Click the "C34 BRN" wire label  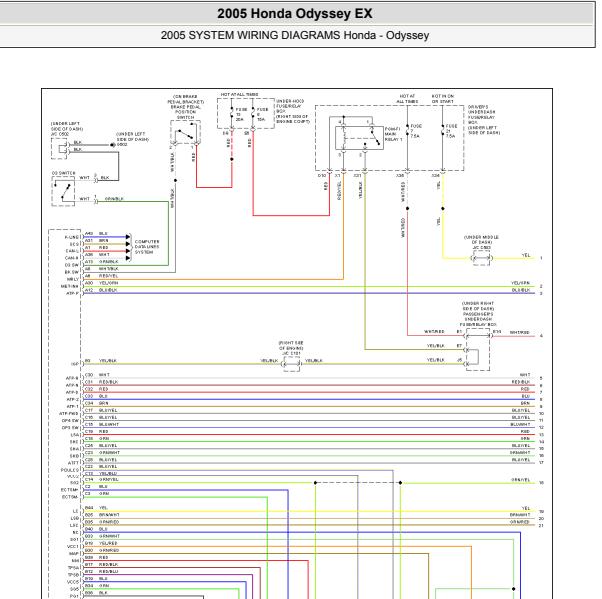(x=97, y=403)
